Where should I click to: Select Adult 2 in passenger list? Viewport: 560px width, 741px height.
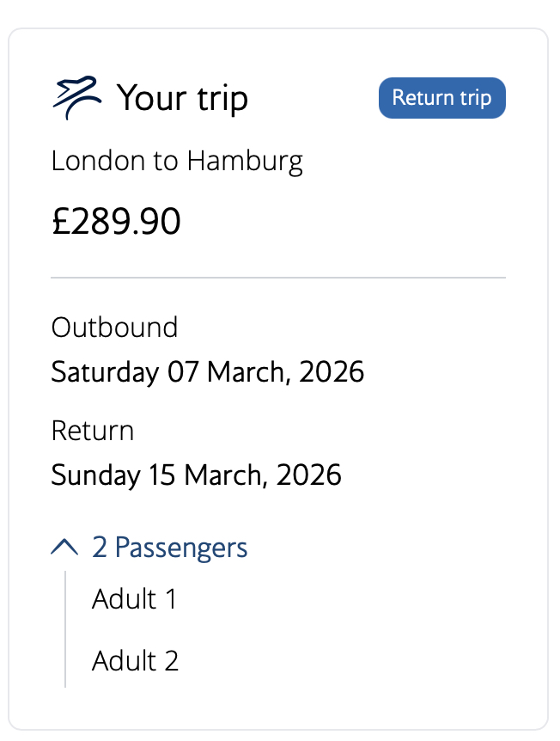click(135, 660)
